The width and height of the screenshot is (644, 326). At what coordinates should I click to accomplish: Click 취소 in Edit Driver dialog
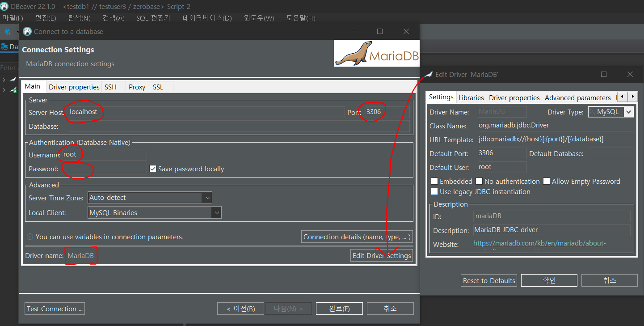click(x=610, y=280)
